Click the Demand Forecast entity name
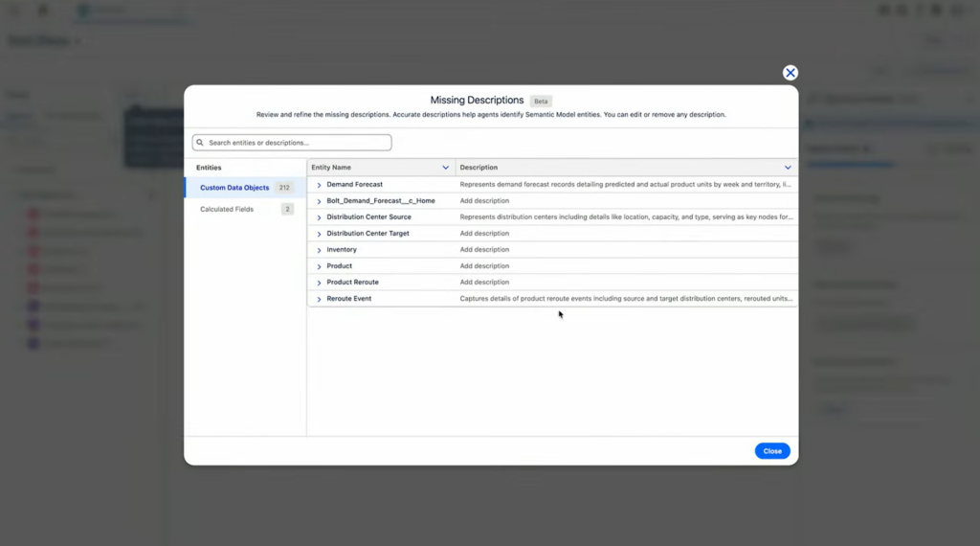980x546 pixels. point(354,185)
